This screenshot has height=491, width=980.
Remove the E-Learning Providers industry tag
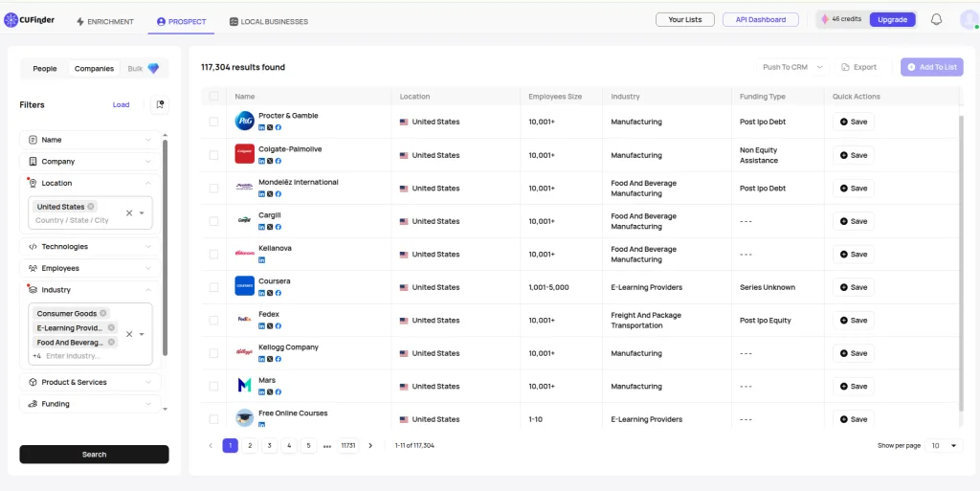(111, 328)
